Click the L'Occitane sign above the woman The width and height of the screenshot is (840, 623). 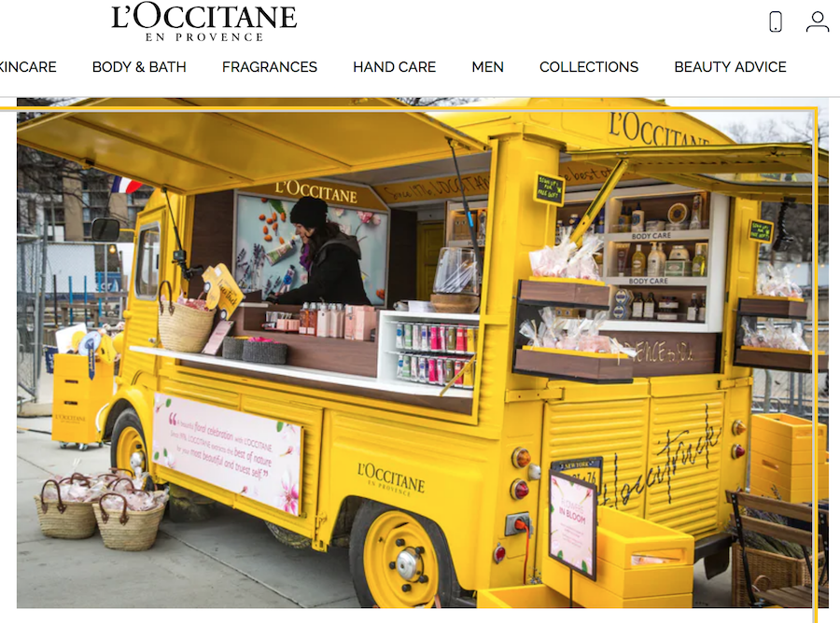pos(316,191)
